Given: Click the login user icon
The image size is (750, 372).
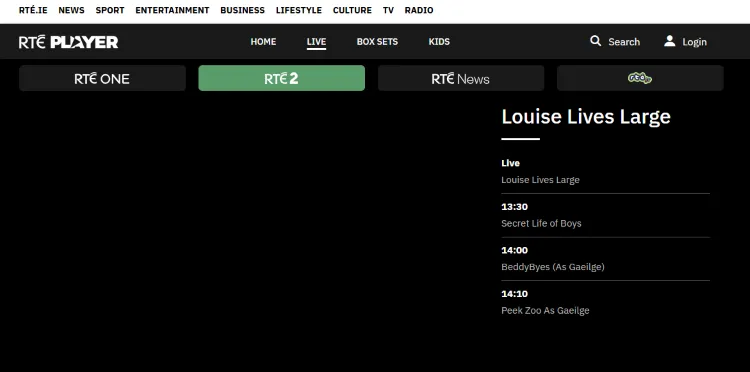Looking at the screenshot, I should click(x=670, y=41).
